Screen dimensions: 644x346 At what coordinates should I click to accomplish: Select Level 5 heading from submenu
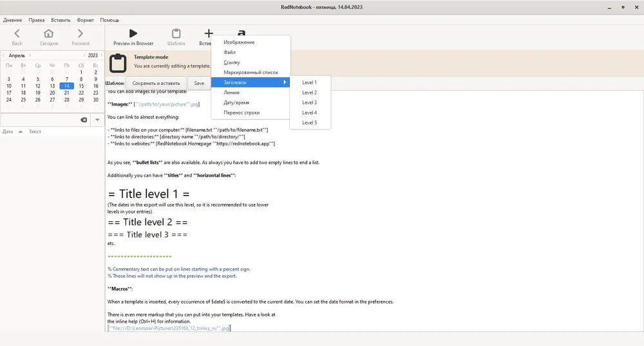tap(310, 123)
